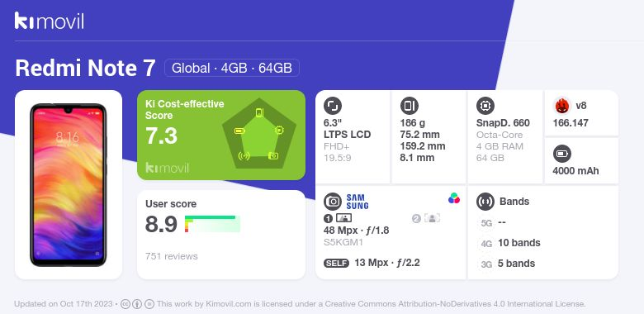
Task: Click the 751 reviews link
Action: tap(171, 256)
